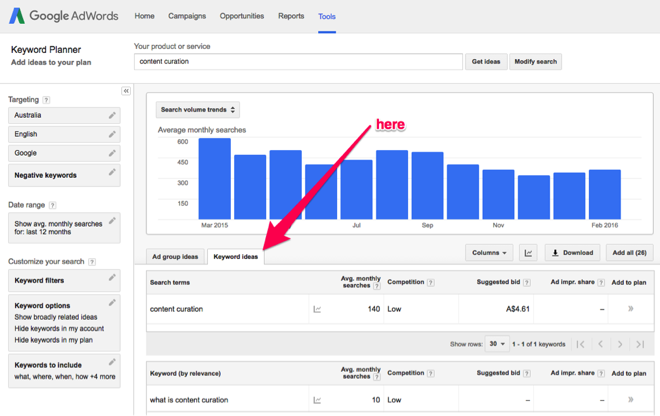Image resolution: width=660 pixels, height=416 pixels.
Task: Select the Keyword ideas tab
Action: [x=236, y=256]
